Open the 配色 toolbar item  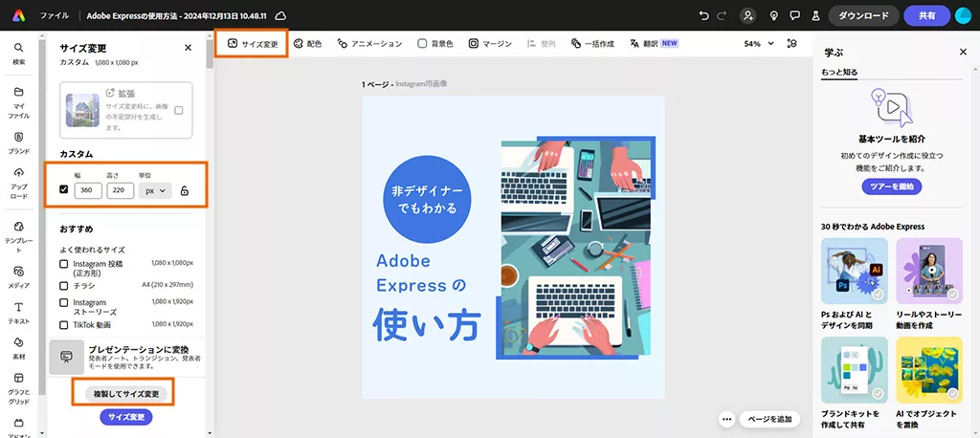point(307,44)
